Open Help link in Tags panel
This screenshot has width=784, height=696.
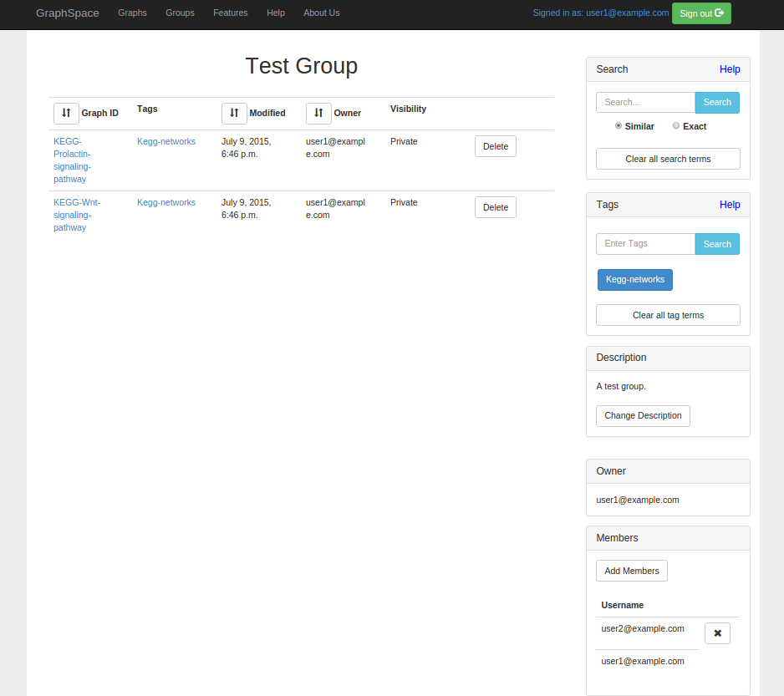coord(730,205)
